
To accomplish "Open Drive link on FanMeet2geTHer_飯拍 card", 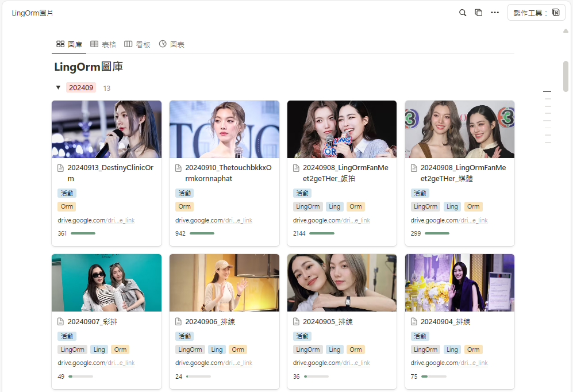I will coord(332,220).
